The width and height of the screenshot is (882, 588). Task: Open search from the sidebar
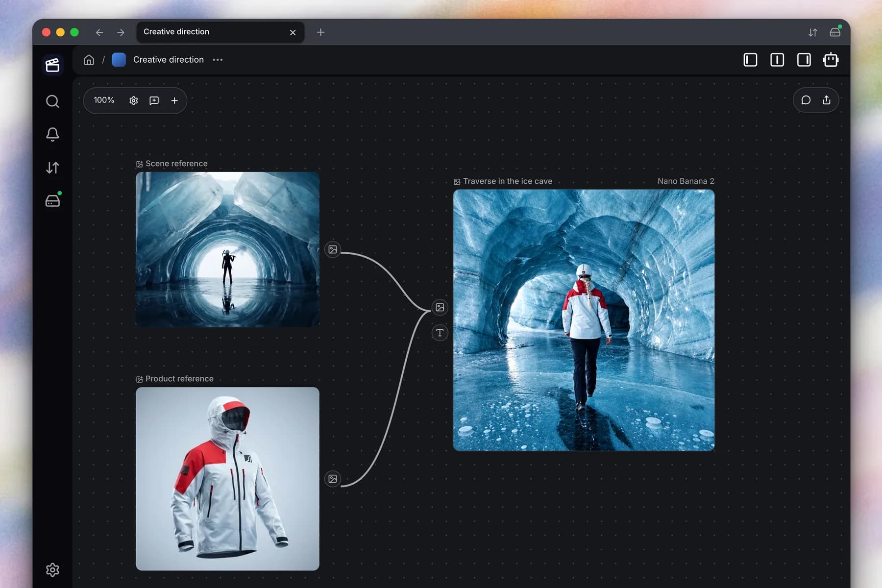(x=52, y=101)
